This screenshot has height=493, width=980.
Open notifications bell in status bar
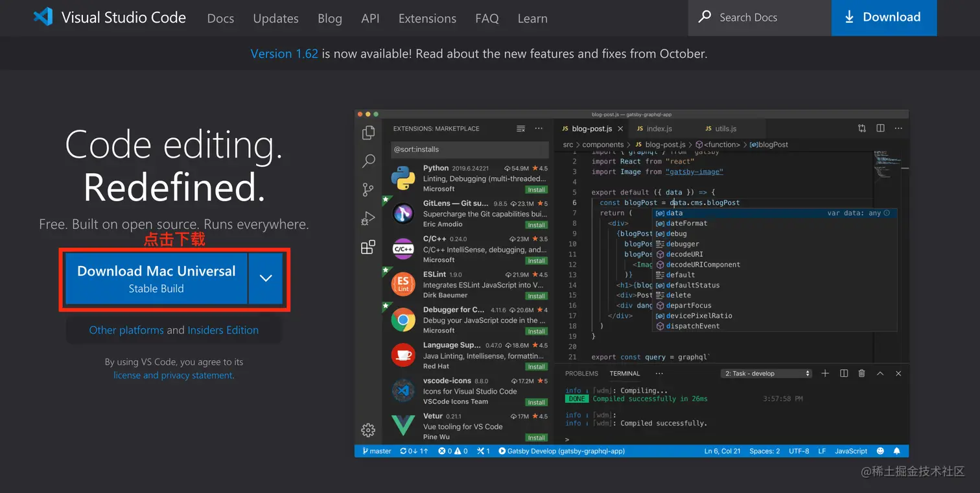(897, 451)
